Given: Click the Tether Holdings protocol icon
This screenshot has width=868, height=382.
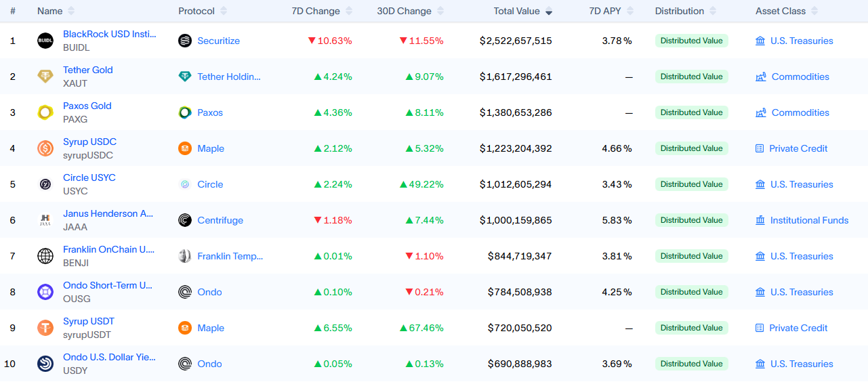Looking at the screenshot, I should point(185,77).
